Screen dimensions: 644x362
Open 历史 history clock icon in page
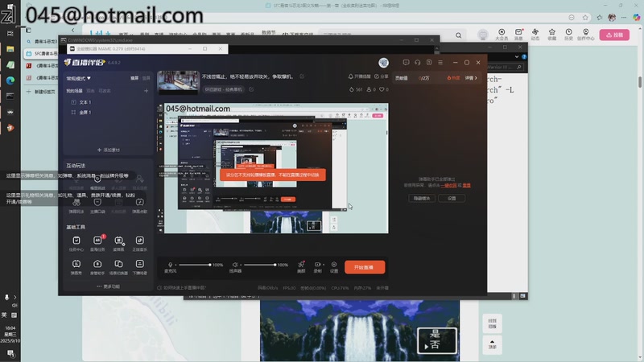click(569, 35)
